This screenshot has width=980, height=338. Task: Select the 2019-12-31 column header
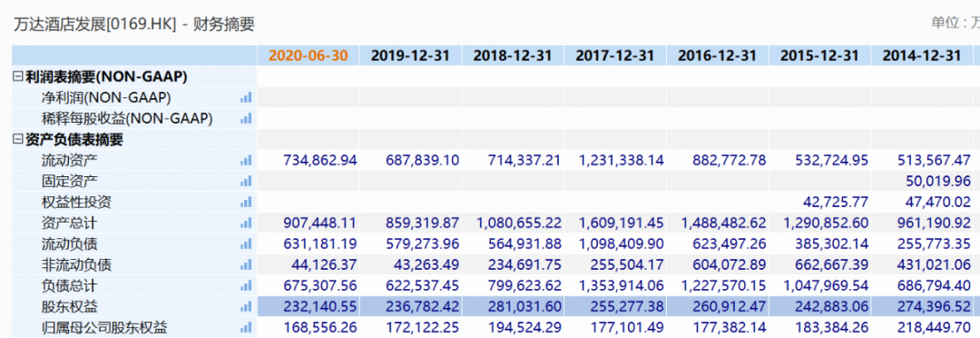pos(411,55)
